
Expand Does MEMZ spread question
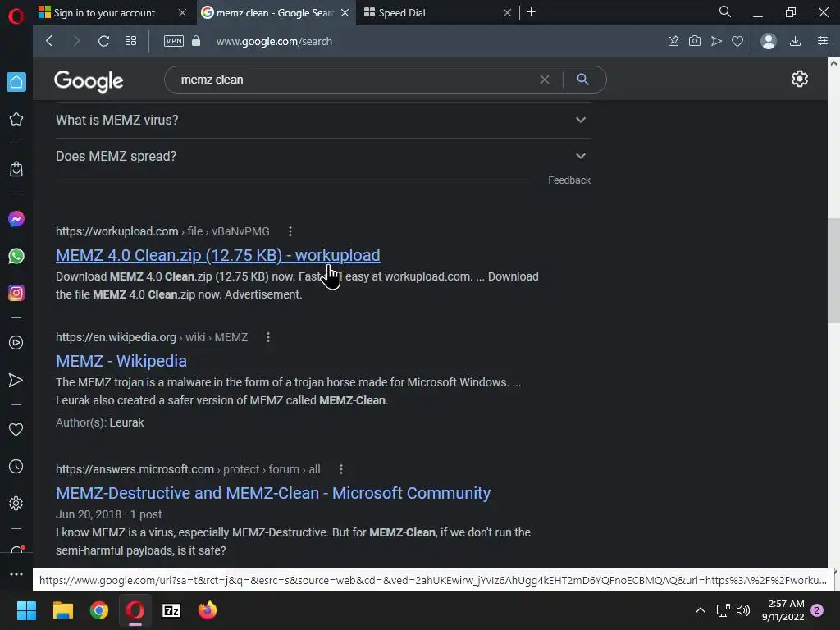click(x=323, y=157)
